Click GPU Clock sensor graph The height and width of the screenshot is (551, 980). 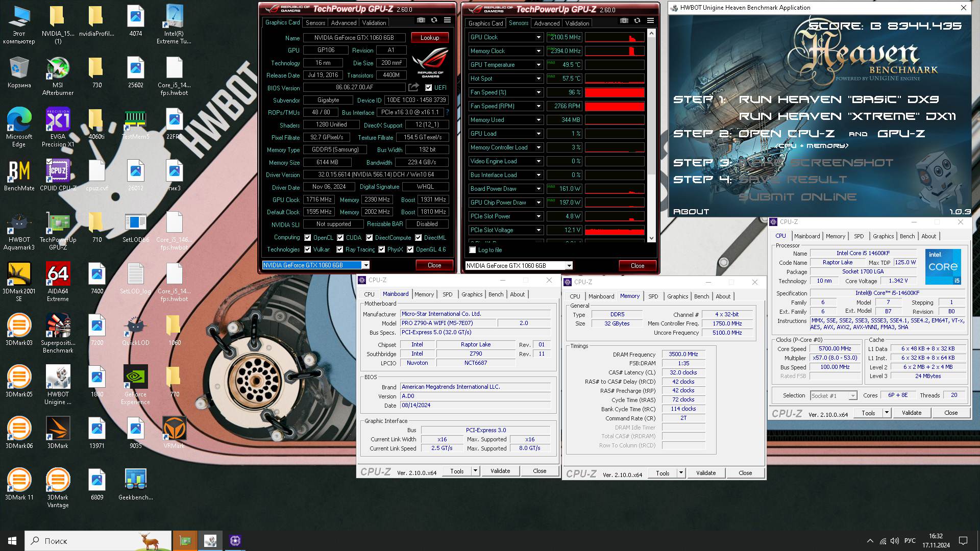(615, 37)
